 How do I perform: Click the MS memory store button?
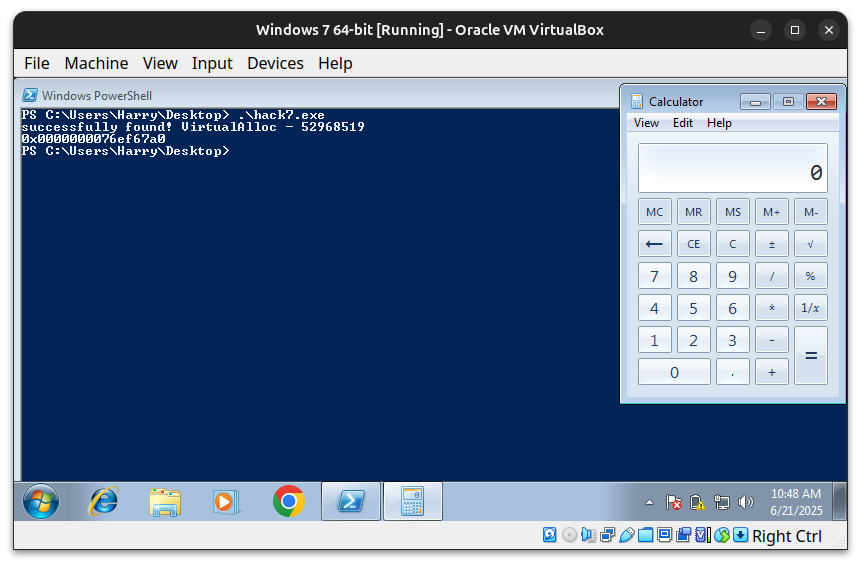click(x=733, y=212)
